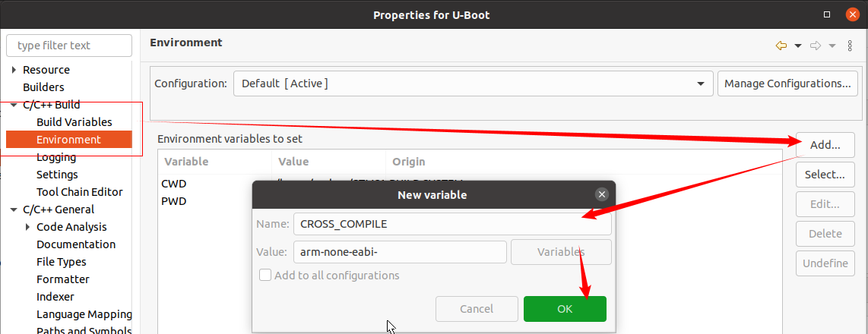Click the Edit... button
This screenshot has width=868, height=334.
825,204
